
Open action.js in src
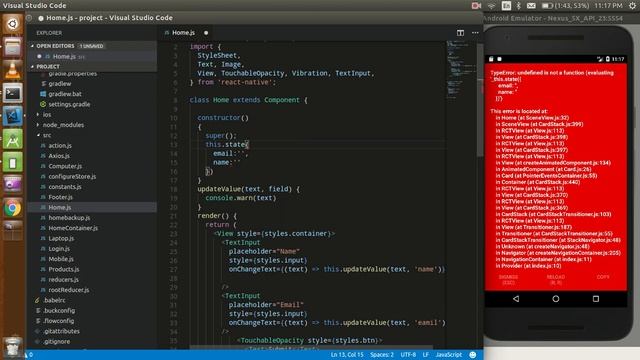click(x=60, y=145)
